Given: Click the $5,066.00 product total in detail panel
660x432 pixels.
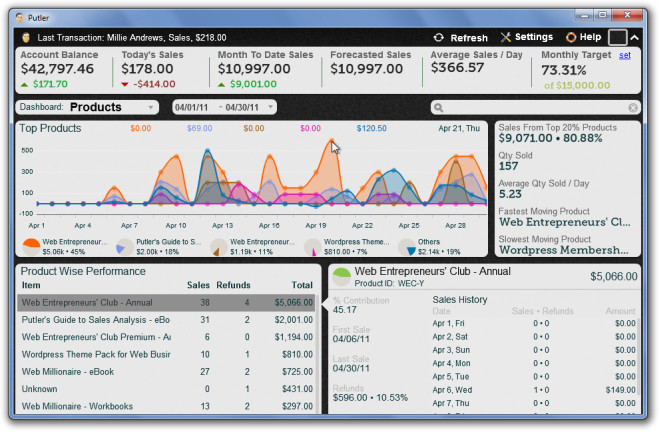Looking at the screenshot, I should (x=614, y=277).
